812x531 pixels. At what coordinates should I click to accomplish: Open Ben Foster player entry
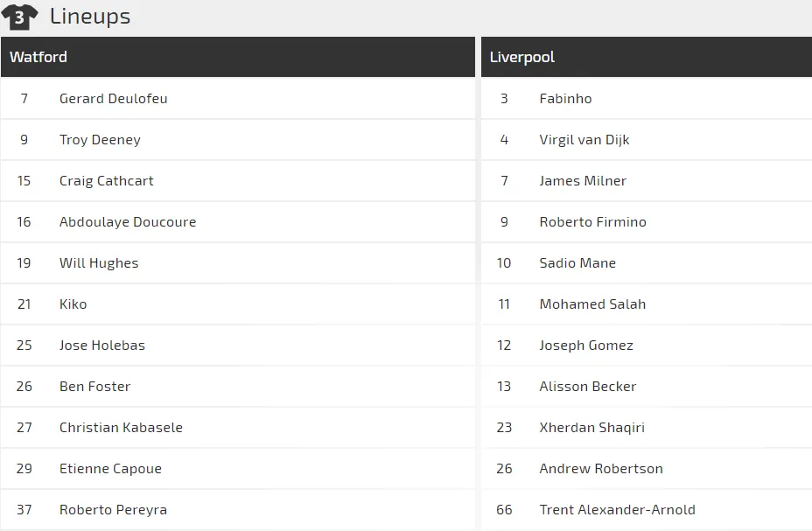[x=238, y=387]
